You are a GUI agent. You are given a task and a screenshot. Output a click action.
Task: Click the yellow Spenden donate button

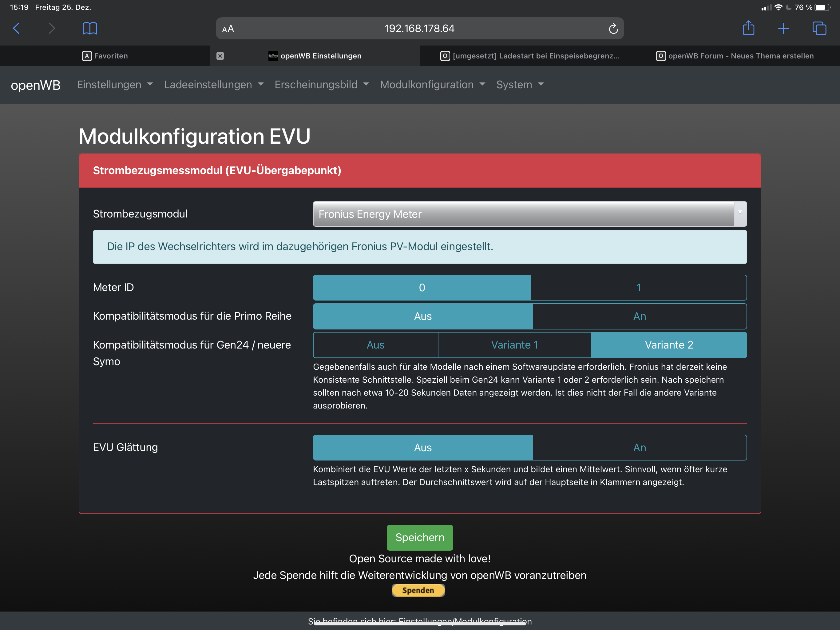pyautogui.click(x=418, y=590)
